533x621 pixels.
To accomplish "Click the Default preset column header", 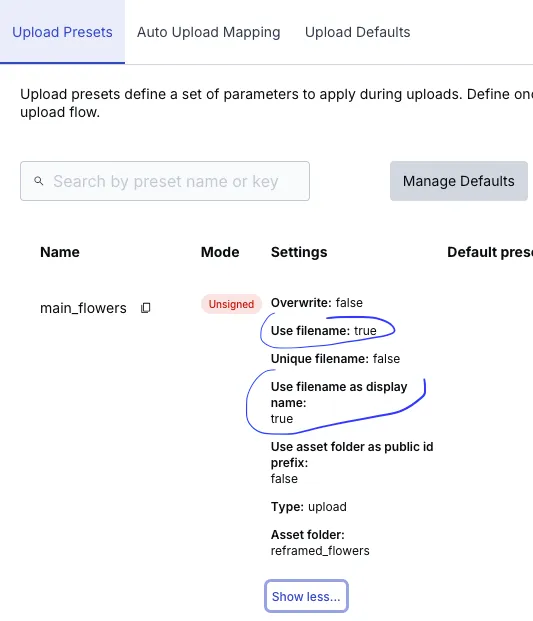I will (490, 252).
